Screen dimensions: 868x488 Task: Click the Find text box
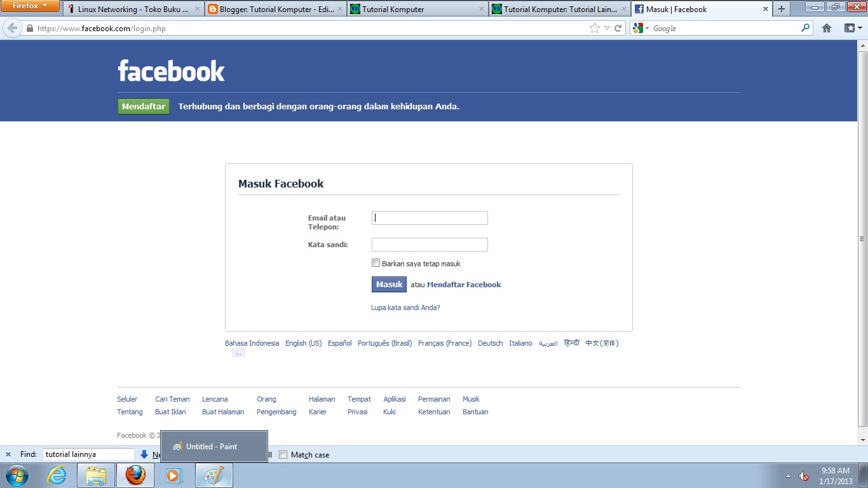(88, 454)
